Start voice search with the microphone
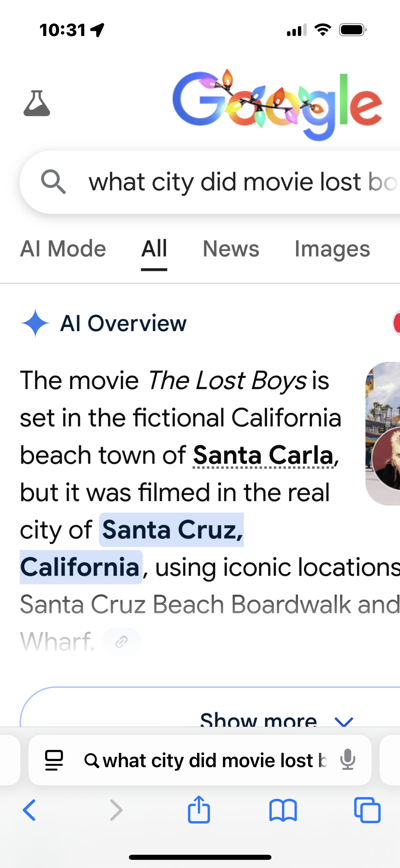 click(x=347, y=760)
